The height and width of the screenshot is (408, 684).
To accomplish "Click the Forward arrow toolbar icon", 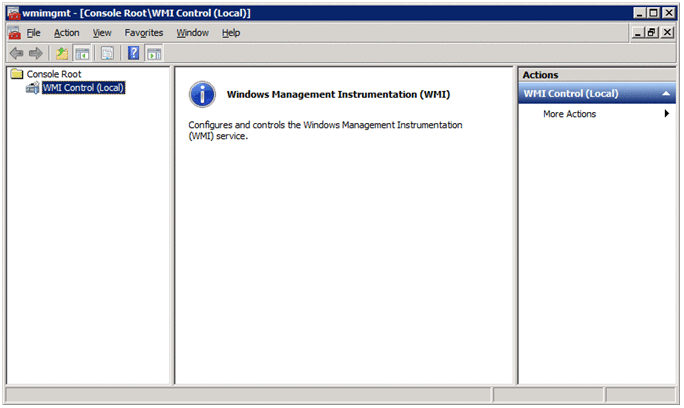I will coord(36,53).
